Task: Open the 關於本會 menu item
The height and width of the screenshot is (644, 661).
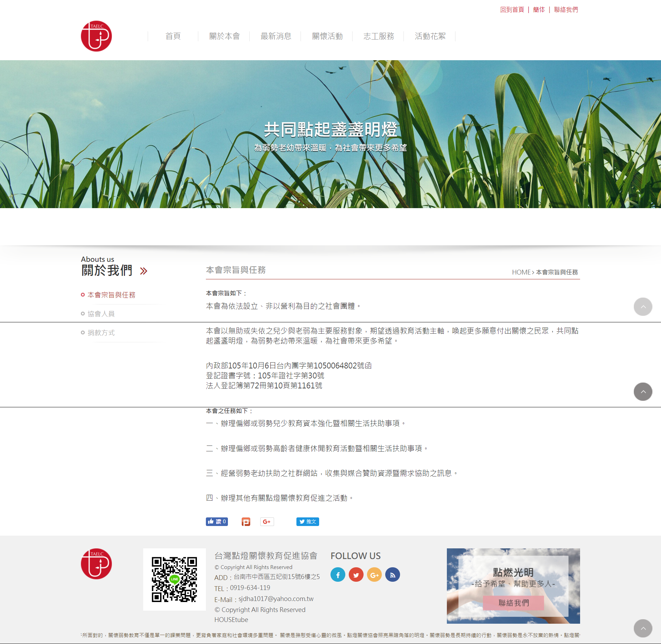Action: click(224, 36)
